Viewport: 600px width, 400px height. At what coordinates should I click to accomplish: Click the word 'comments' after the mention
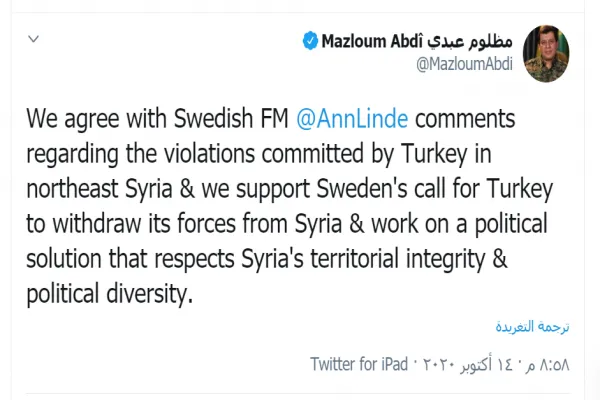pos(465,118)
